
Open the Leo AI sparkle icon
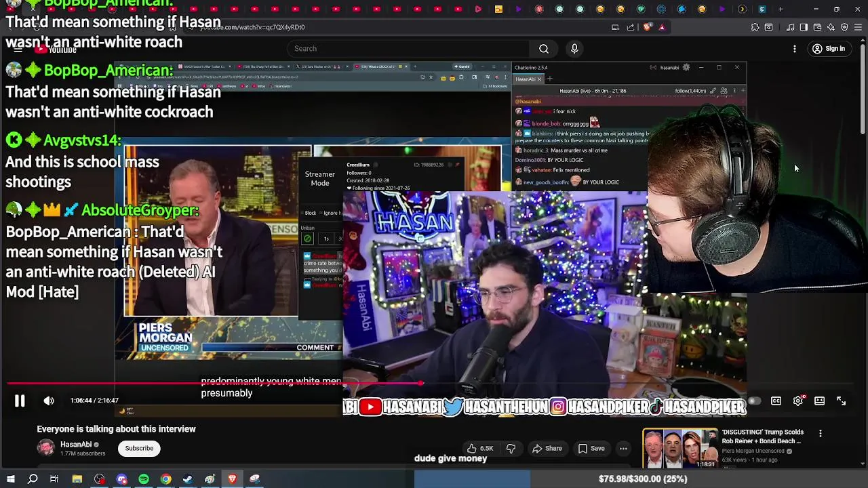831,27
